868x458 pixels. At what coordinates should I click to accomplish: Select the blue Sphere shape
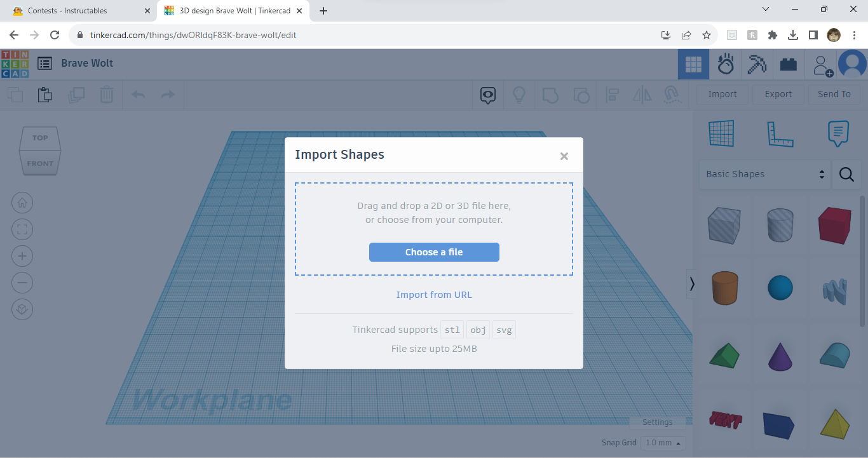781,288
